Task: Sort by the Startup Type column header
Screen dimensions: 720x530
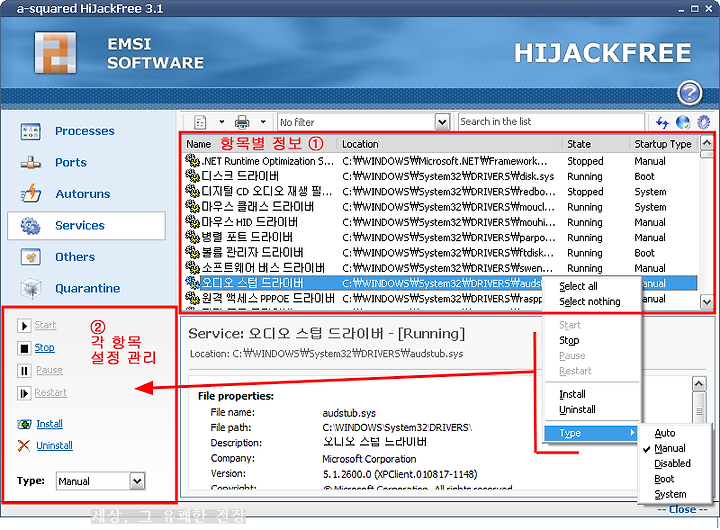Action: 664,144
